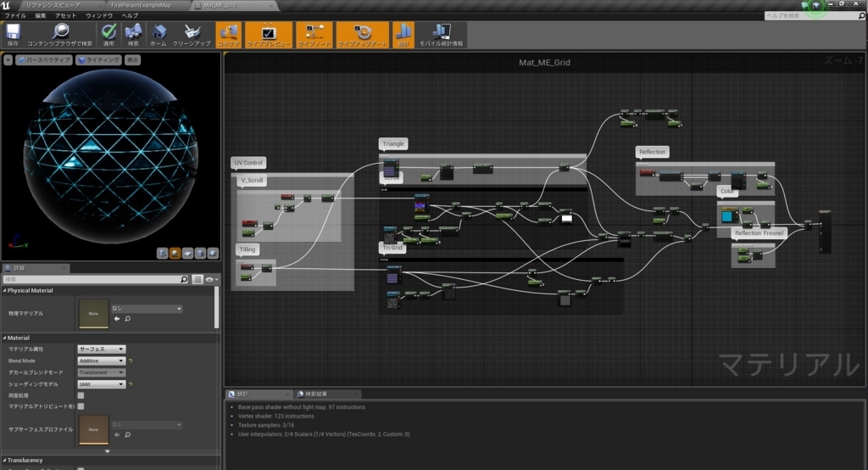Click the 物理マテリアル None thumbnail
868x470 pixels.
point(93,314)
